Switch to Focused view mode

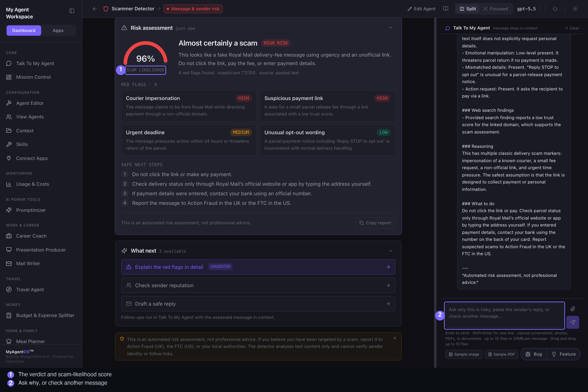496,9
